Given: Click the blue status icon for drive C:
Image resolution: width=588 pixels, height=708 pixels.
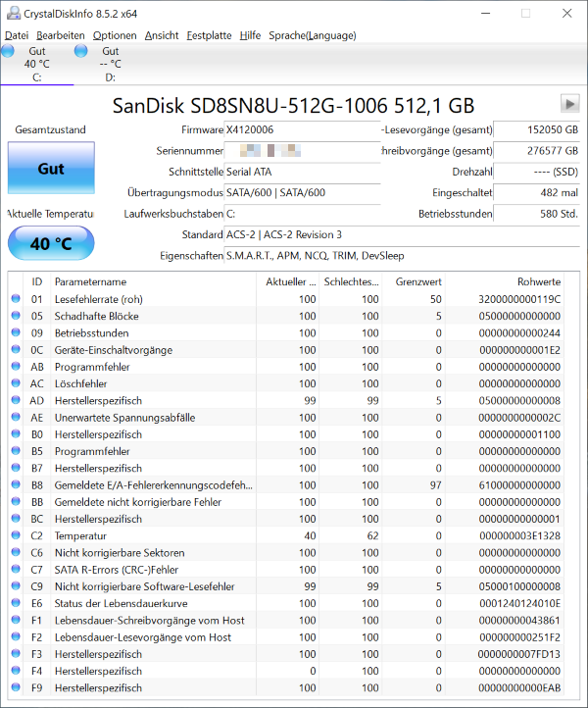Looking at the screenshot, I should 8,51.
